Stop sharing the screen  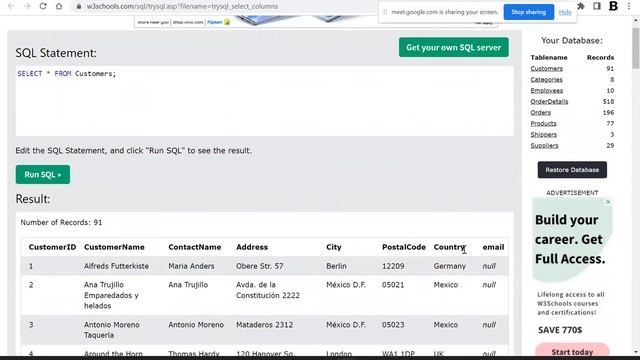tap(529, 12)
